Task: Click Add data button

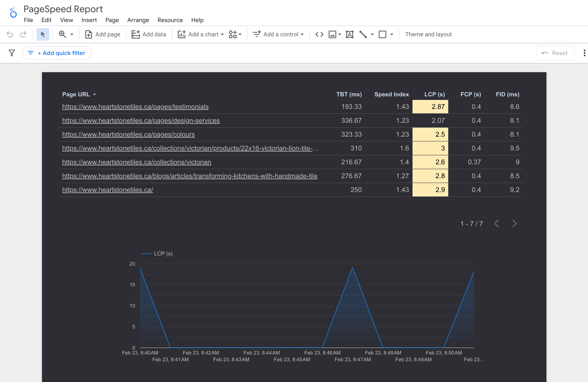Action: [x=149, y=34]
